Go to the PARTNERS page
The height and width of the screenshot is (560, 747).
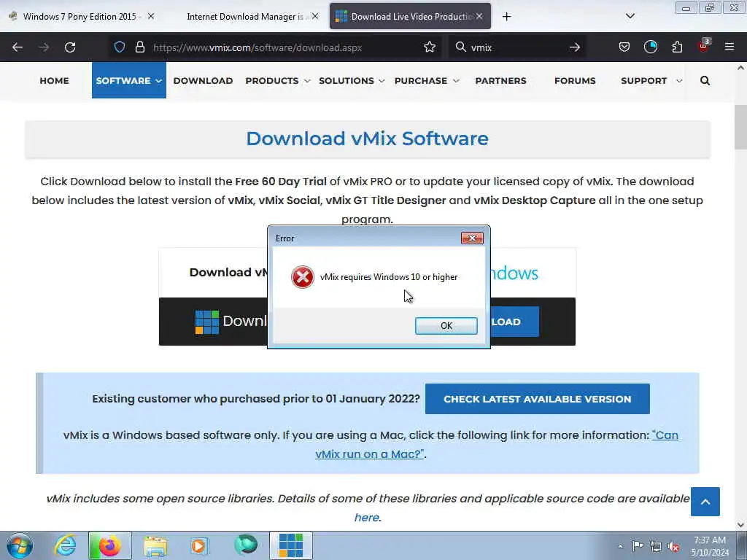(x=500, y=80)
